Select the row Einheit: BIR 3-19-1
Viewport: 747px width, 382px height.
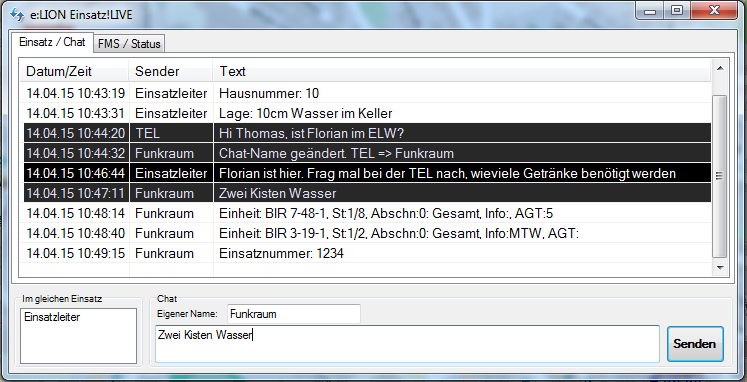367,233
